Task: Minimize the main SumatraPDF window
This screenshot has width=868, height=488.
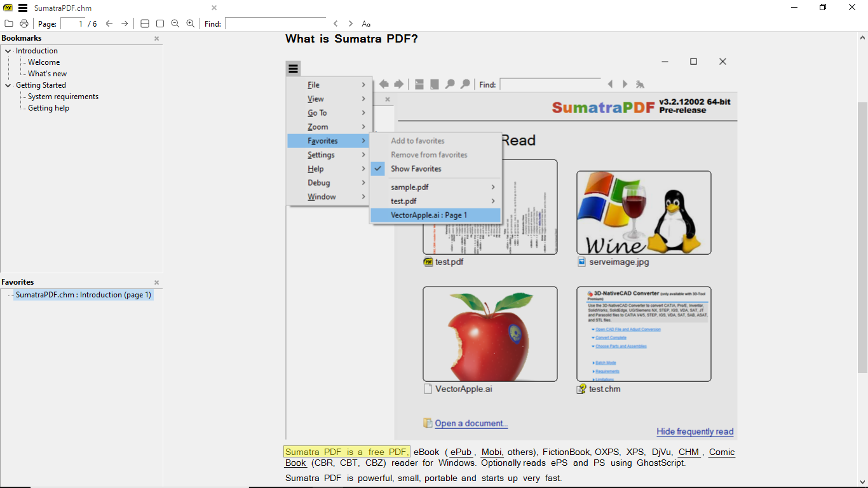Action: (794, 8)
